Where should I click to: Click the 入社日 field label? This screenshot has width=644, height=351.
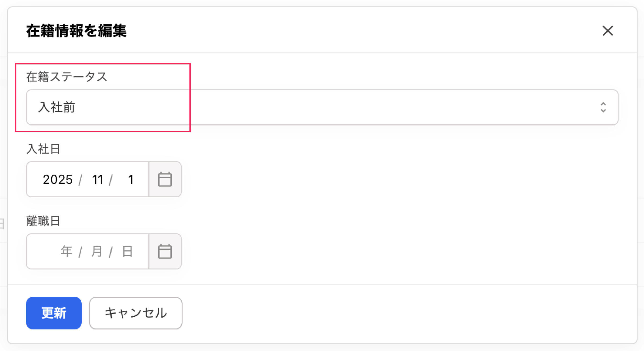pos(43,149)
